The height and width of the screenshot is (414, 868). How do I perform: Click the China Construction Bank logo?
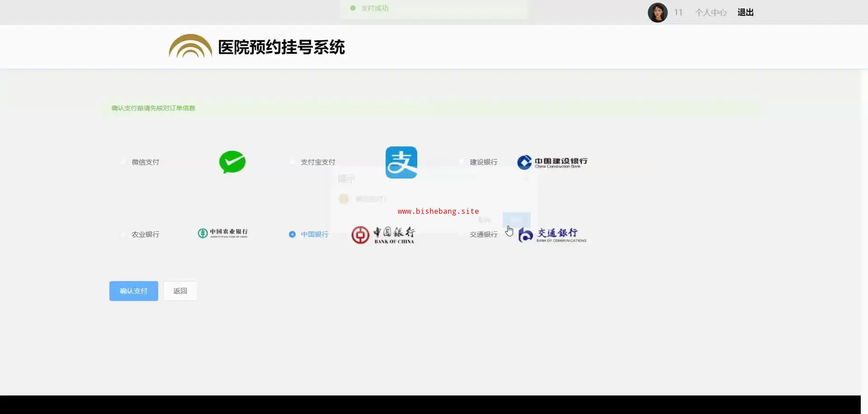(x=552, y=162)
